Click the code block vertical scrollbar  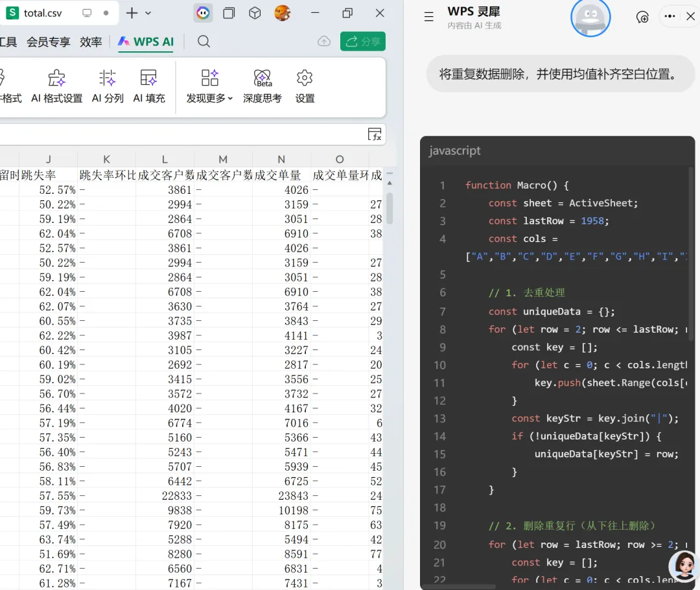tap(692, 254)
